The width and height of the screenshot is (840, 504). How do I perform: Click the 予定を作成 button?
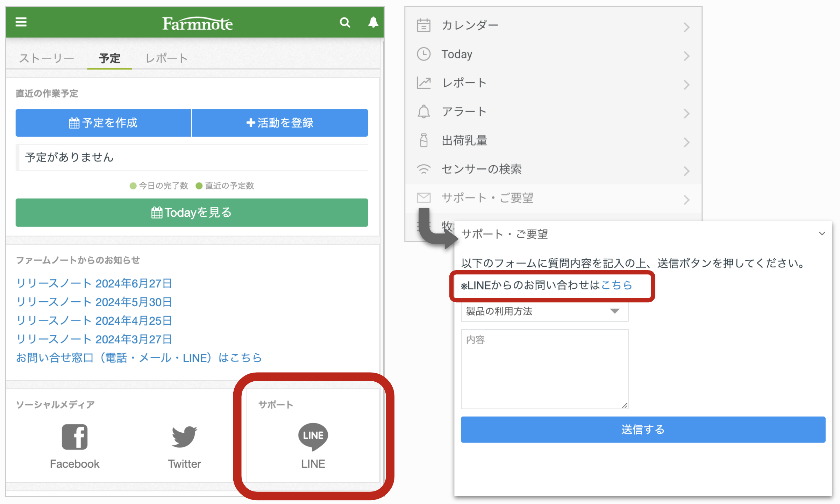(x=103, y=123)
